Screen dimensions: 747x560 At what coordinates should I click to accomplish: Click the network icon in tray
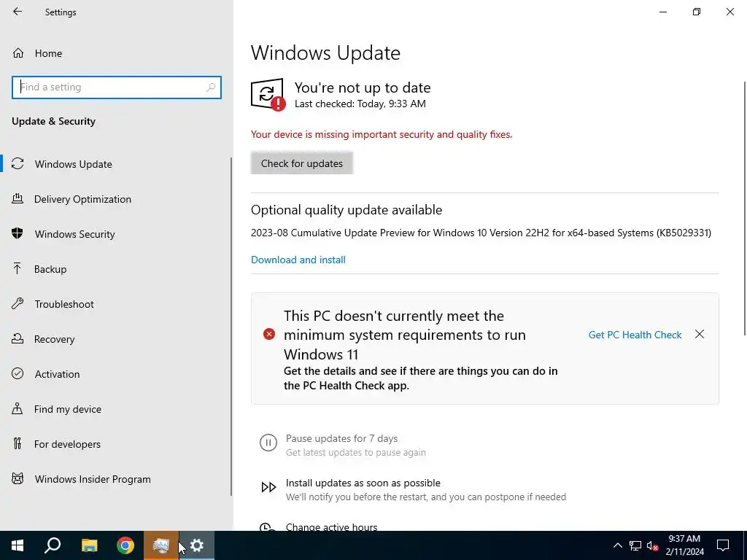(x=635, y=545)
